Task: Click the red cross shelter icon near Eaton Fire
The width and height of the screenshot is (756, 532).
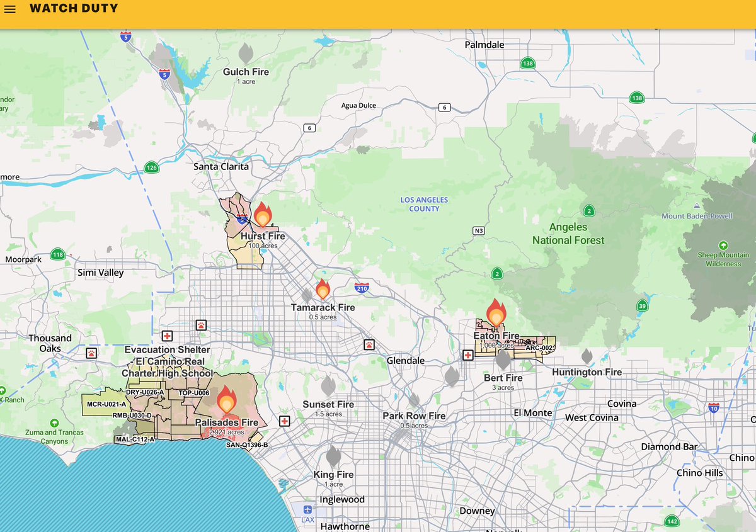Action: [x=467, y=355]
